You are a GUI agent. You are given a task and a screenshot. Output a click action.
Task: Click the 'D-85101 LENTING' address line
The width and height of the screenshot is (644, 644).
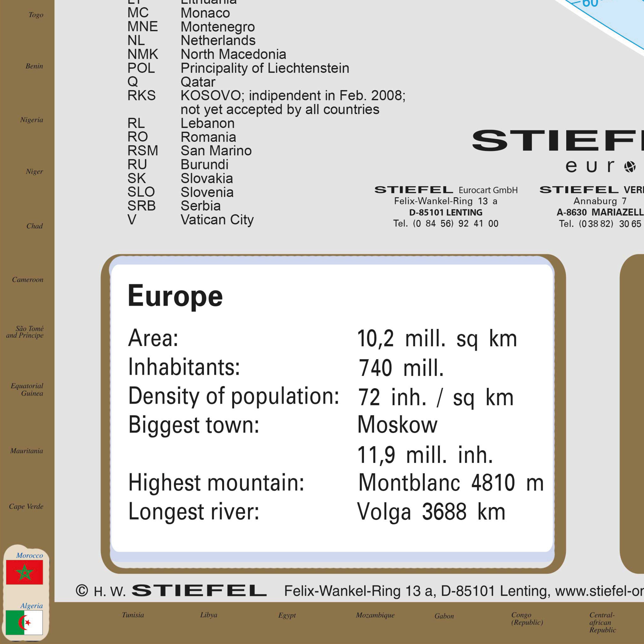446,212
